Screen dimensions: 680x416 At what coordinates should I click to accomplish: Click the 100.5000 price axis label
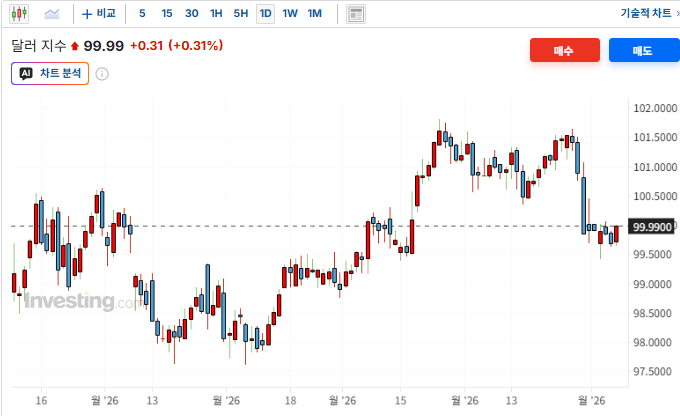tap(655, 196)
